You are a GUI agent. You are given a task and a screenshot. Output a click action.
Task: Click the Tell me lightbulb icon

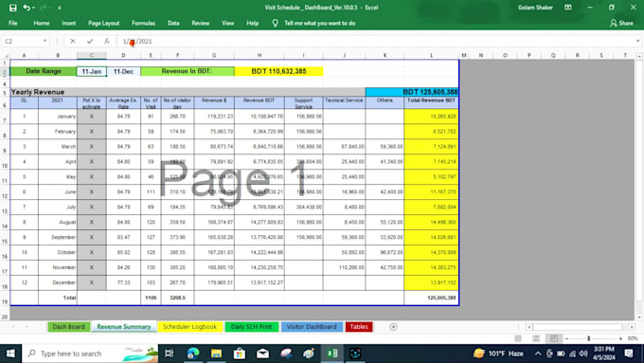pos(276,23)
